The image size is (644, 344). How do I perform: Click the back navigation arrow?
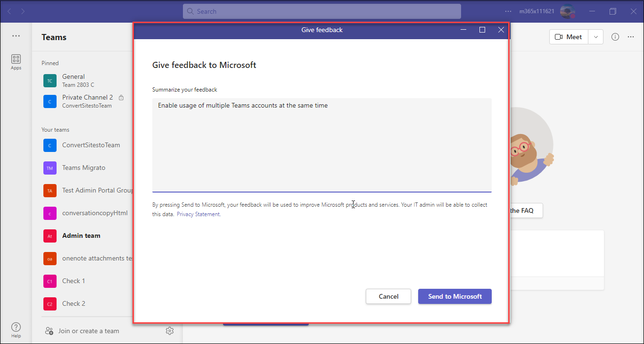pos(9,11)
